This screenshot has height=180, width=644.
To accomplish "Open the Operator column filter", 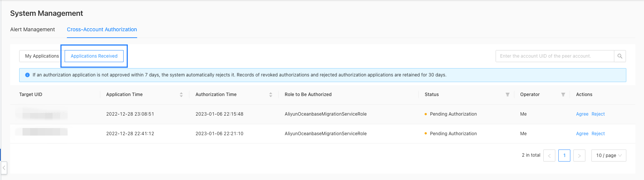I will coord(563,95).
